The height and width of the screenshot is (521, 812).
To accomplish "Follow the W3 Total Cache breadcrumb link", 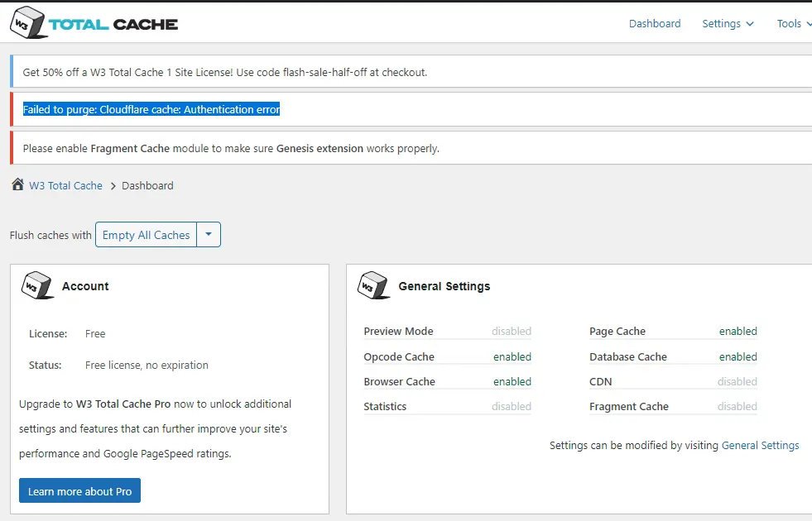I will [x=65, y=186].
